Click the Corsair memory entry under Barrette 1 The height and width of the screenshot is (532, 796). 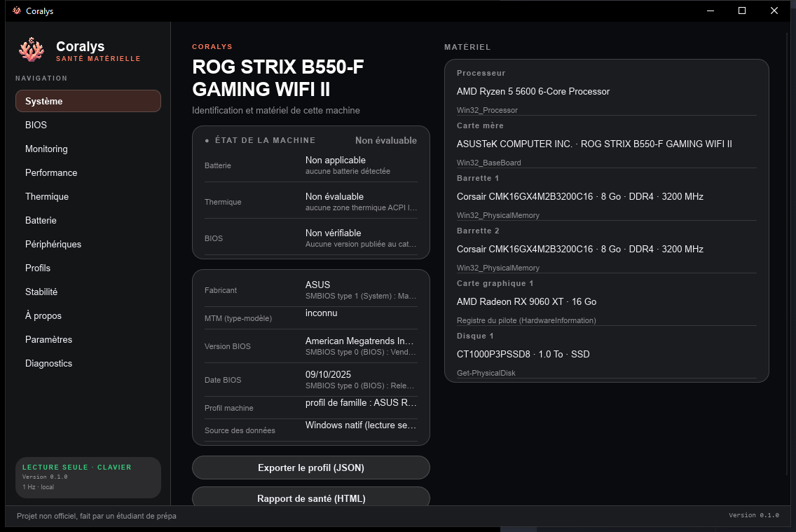pyautogui.click(x=579, y=196)
